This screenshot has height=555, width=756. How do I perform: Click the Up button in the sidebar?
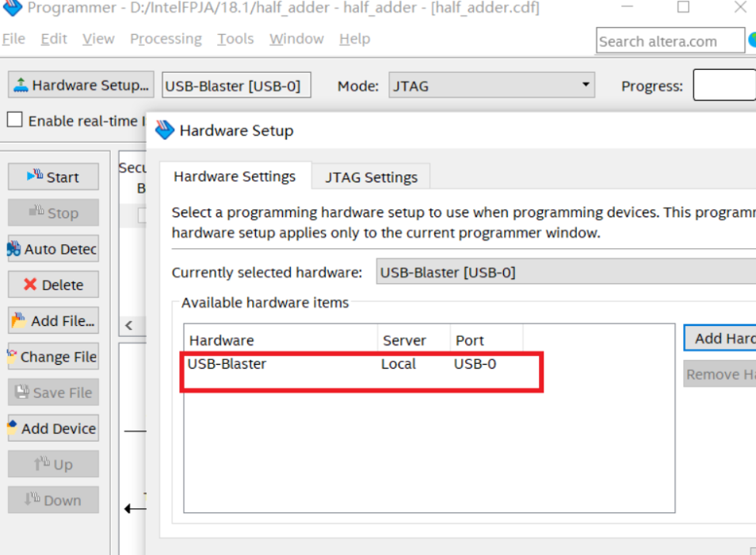click(x=53, y=465)
